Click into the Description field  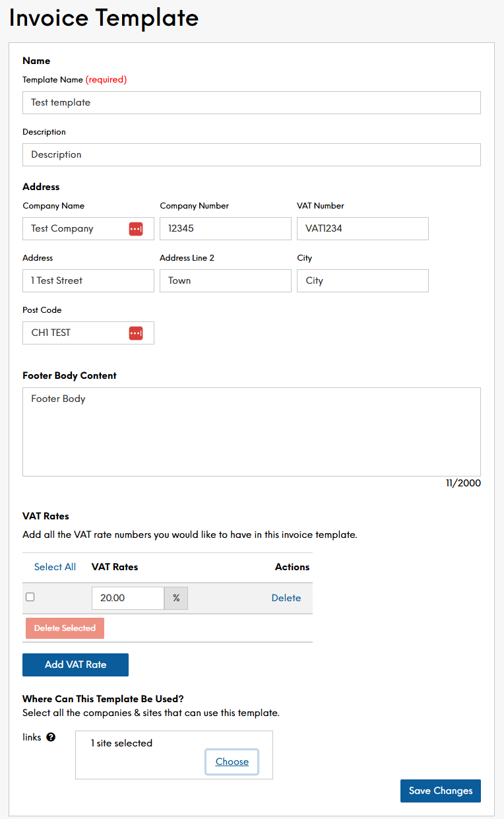[x=251, y=155]
